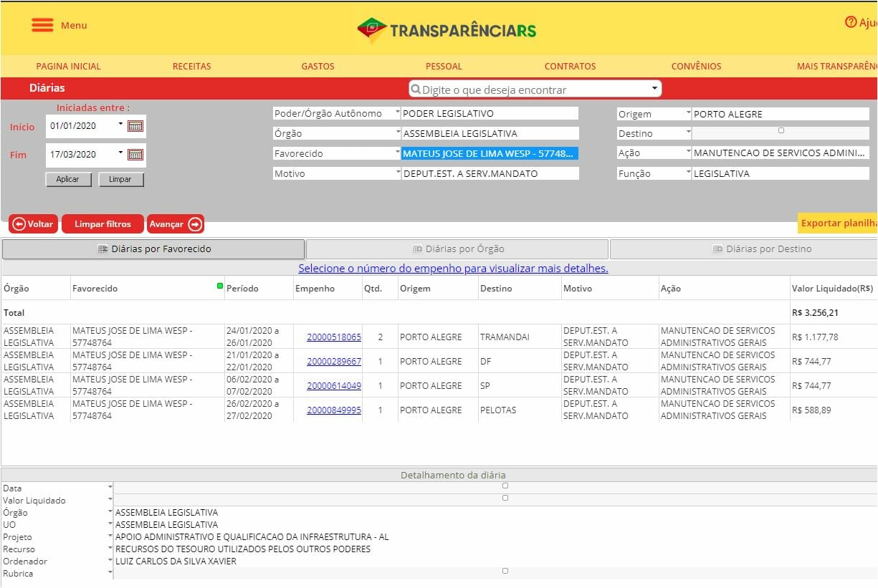Screen dimensions: 878x588
Task: Toggle the checkbox in the Data detail row
Action: [x=505, y=486]
